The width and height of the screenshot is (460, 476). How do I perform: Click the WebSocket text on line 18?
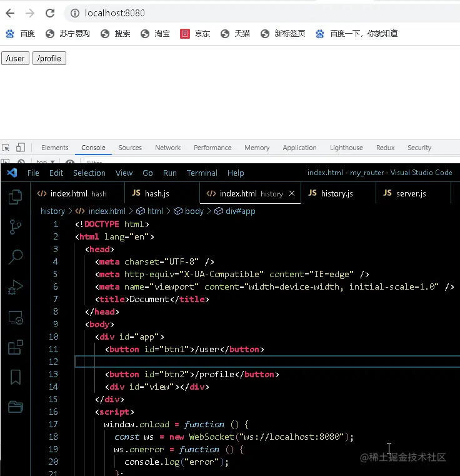(211, 437)
